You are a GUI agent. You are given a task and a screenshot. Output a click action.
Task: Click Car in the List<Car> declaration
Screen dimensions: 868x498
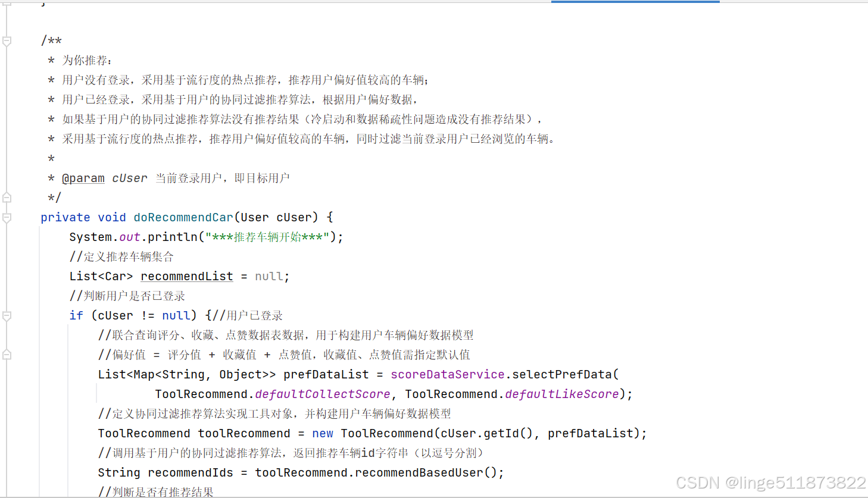pyautogui.click(x=115, y=276)
